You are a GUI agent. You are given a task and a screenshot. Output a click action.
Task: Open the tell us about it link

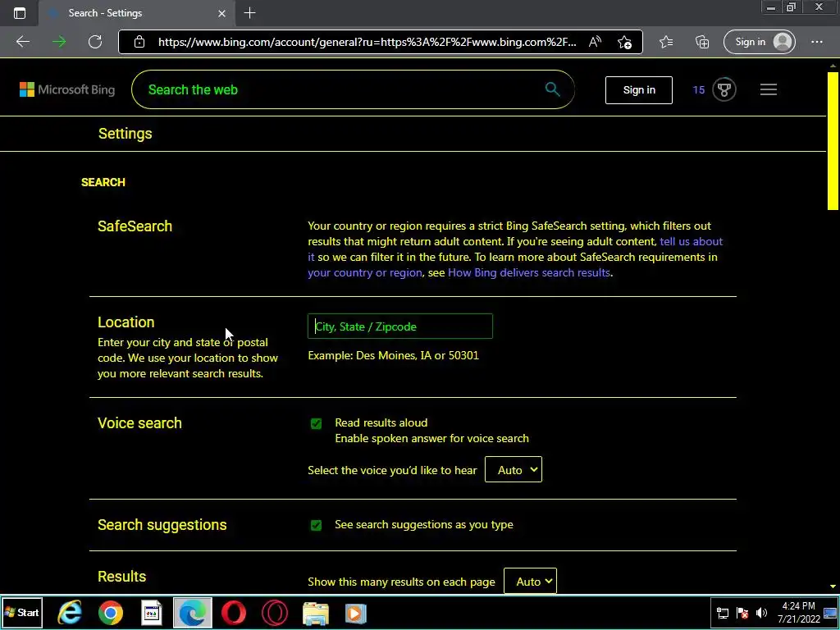coord(691,242)
